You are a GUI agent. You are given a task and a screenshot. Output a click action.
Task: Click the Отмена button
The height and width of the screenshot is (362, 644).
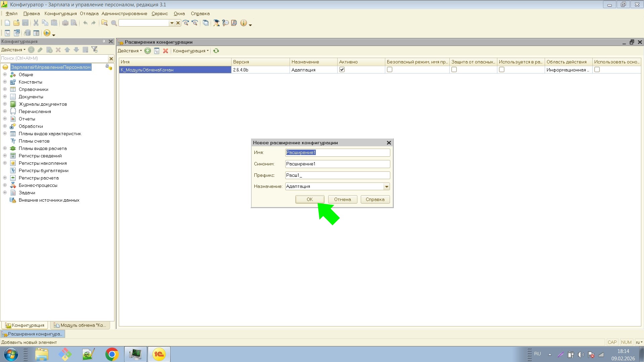click(x=342, y=199)
